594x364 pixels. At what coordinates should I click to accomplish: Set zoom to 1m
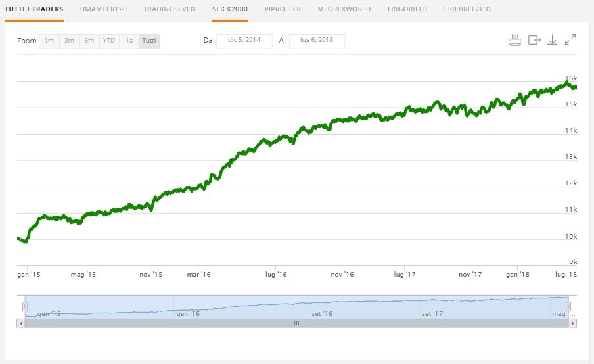[x=49, y=41]
